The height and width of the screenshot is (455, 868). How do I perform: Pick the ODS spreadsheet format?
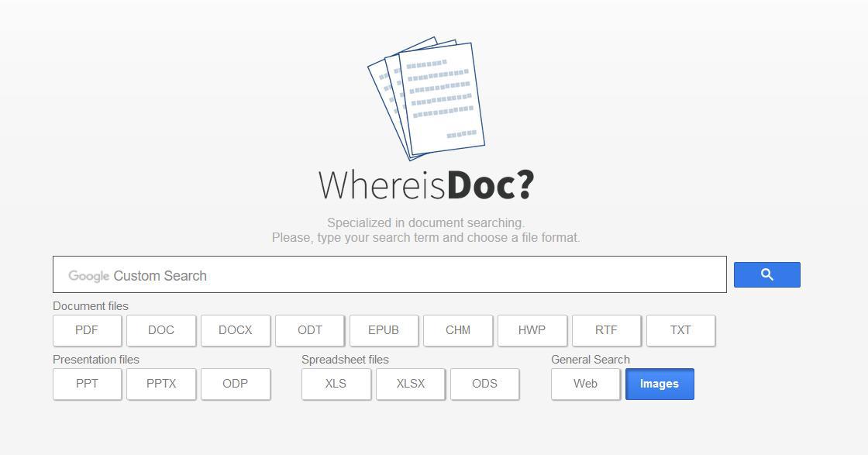pos(484,384)
